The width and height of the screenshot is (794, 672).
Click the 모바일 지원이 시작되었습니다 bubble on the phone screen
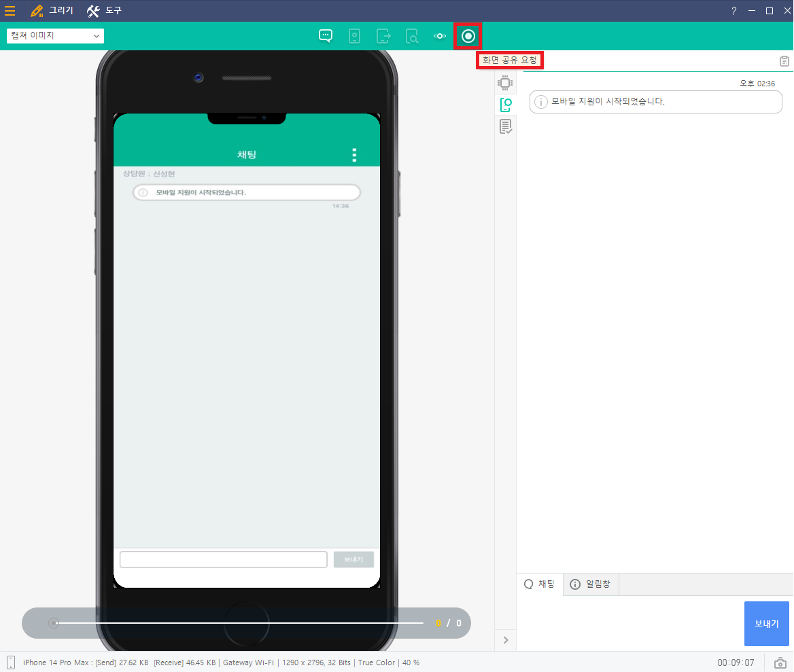pyautogui.click(x=247, y=193)
